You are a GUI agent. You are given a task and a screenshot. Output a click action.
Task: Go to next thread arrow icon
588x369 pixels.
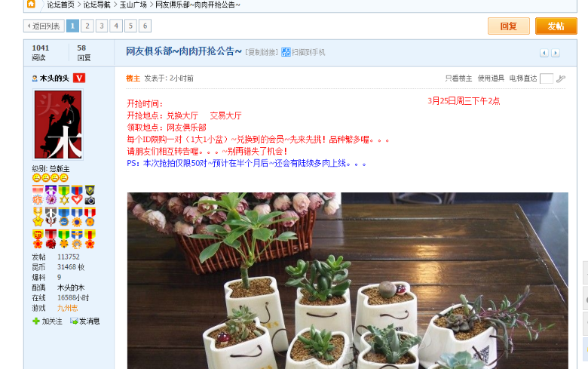point(556,53)
